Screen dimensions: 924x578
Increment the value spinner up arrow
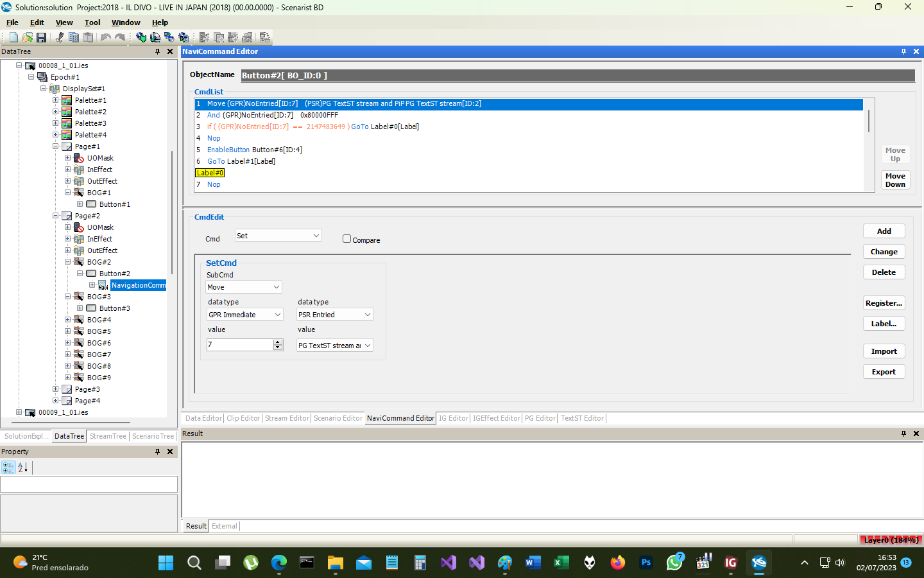tap(278, 342)
